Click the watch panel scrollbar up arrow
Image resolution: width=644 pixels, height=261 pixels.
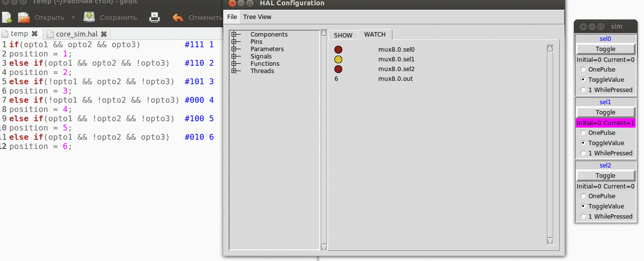(x=550, y=48)
